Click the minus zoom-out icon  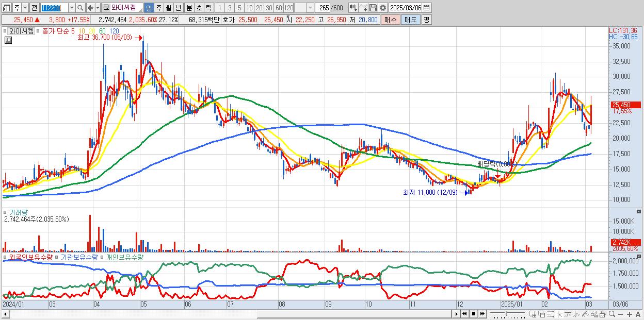click(621, 314)
